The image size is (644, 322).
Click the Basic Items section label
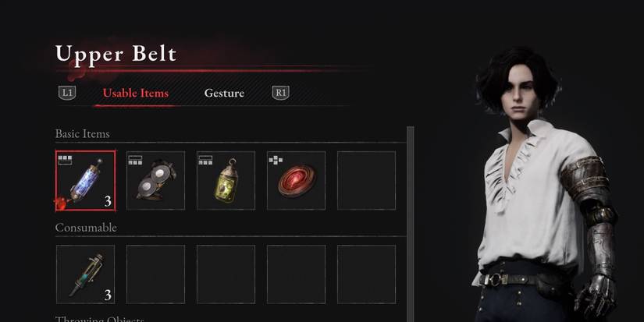point(83,134)
